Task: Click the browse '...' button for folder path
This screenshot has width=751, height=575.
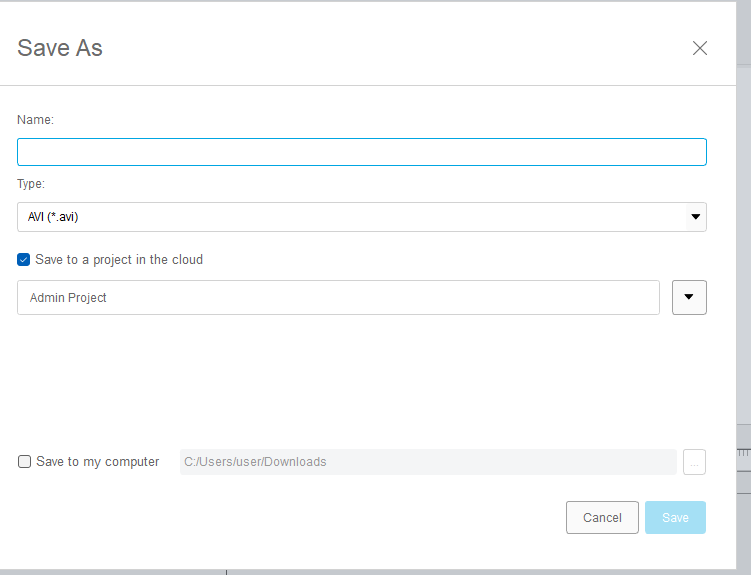Action: tap(695, 462)
